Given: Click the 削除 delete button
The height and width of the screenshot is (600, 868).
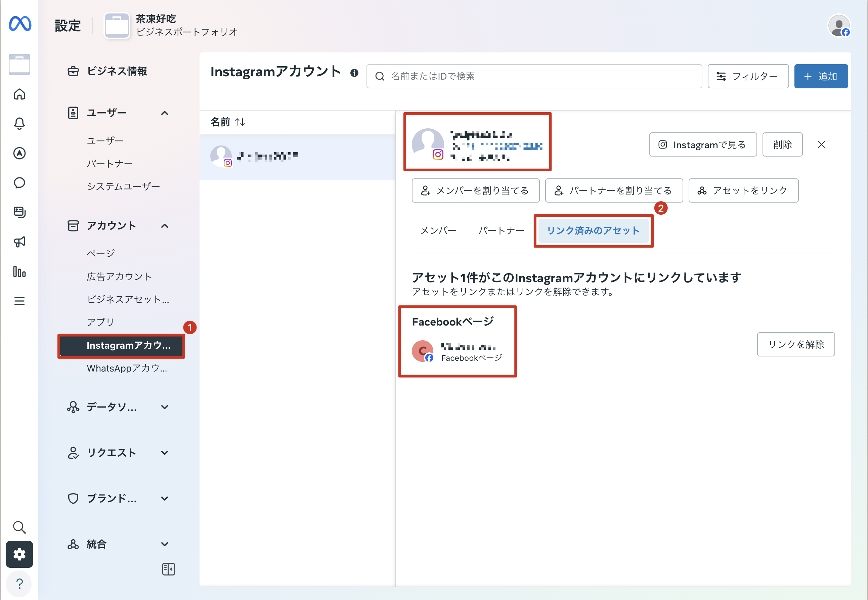Looking at the screenshot, I should (783, 144).
